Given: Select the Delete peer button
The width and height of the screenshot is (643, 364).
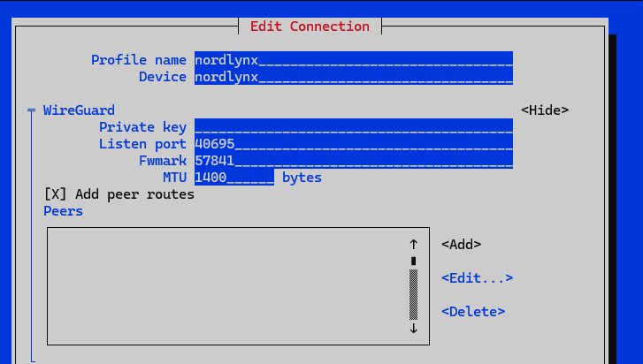Looking at the screenshot, I should tap(473, 312).
